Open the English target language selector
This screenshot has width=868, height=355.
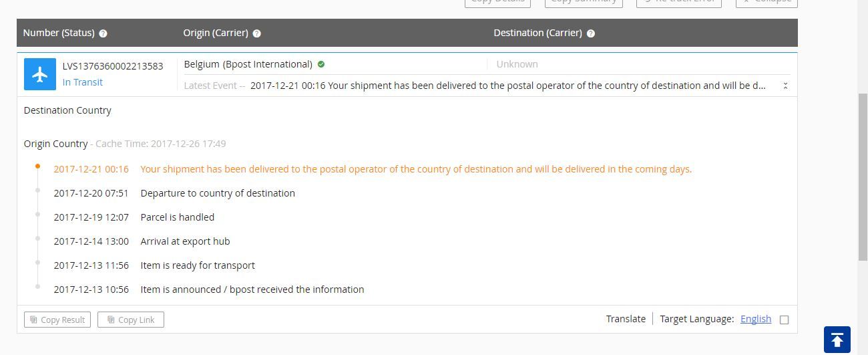pyautogui.click(x=755, y=319)
